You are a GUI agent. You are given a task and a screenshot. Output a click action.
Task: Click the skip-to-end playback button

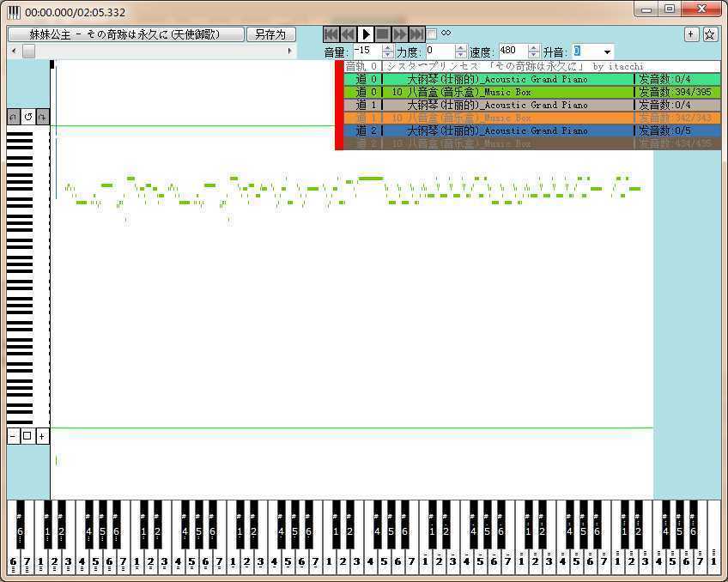tap(416, 33)
